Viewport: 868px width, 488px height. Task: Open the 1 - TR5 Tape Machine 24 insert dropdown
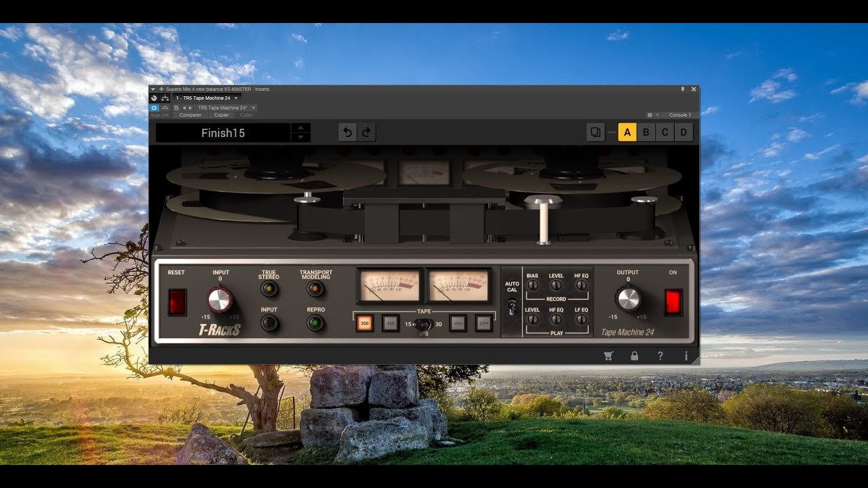click(206, 98)
